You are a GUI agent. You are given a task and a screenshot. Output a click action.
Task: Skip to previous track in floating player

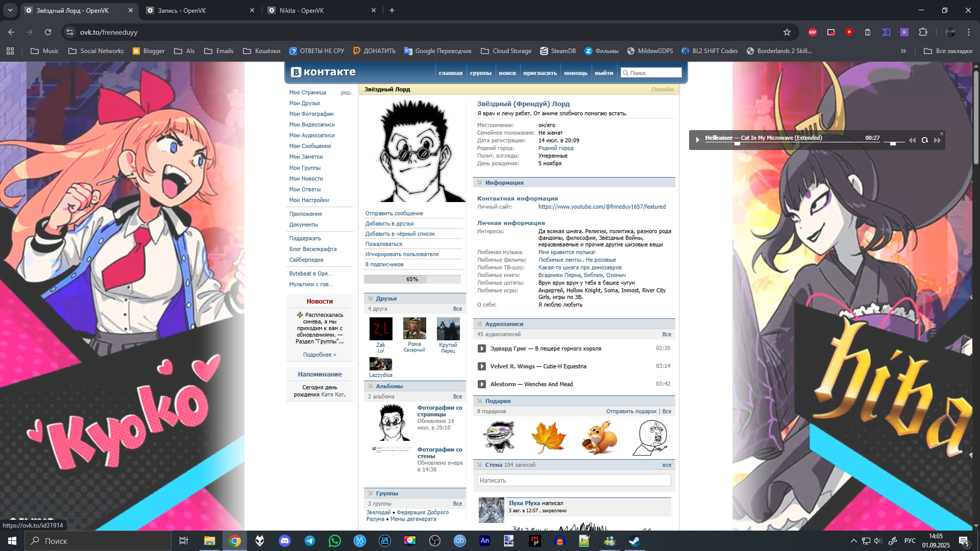pos(912,140)
